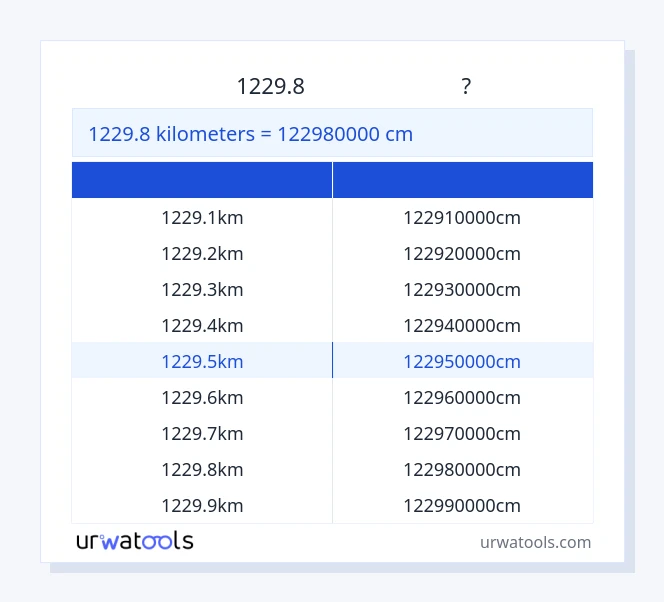The image size is (664, 602).
Task: Click the 1229.2km row entry
Action: (202, 254)
